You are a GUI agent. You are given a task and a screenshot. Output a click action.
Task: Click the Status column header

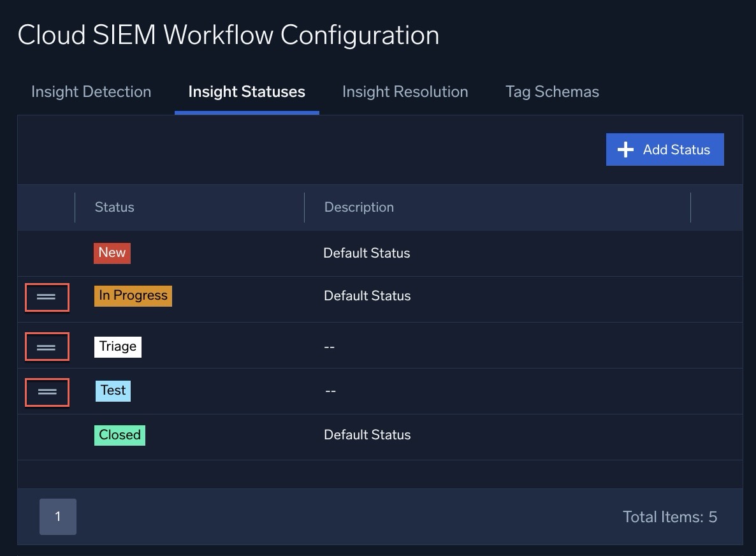point(115,207)
